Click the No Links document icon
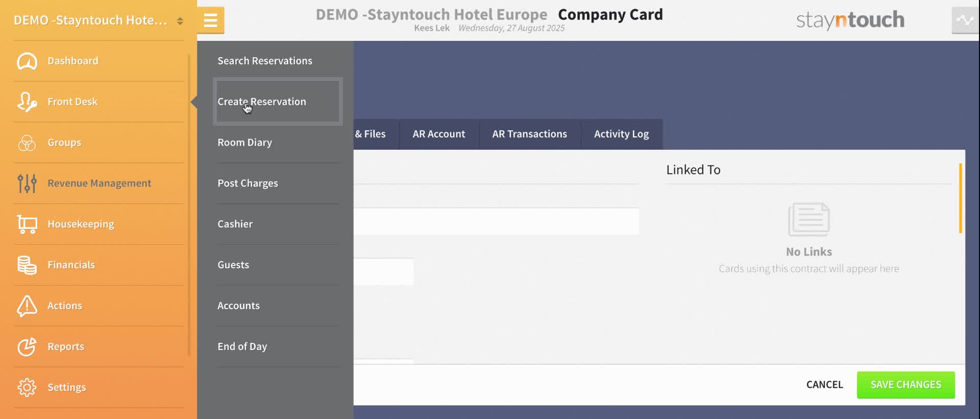 click(809, 220)
